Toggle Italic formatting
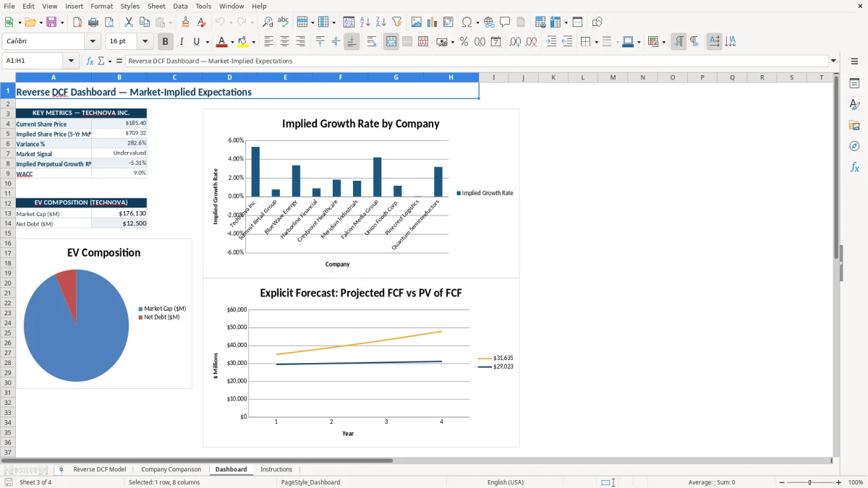 click(x=182, y=42)
